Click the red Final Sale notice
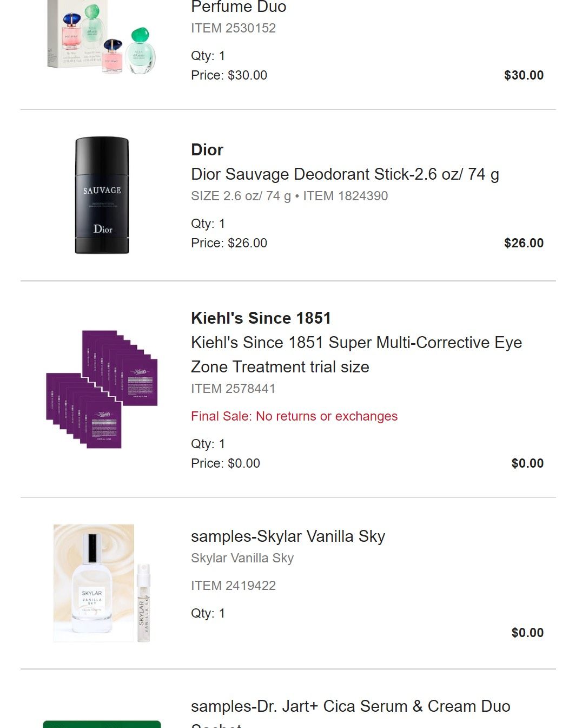 [x=294, y=416]
